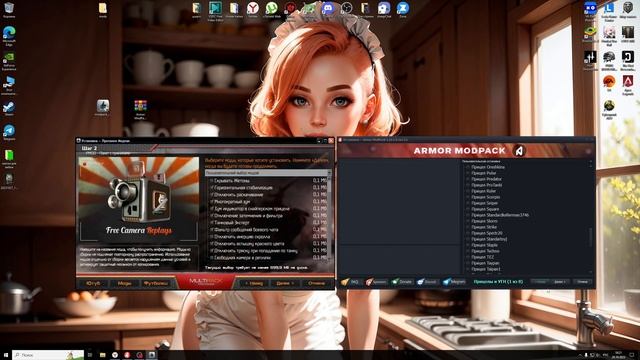The image size is (640, 360).
Task: Open the Telegram link in the Armor Modpack footer
Action: (x=454, y=282)
